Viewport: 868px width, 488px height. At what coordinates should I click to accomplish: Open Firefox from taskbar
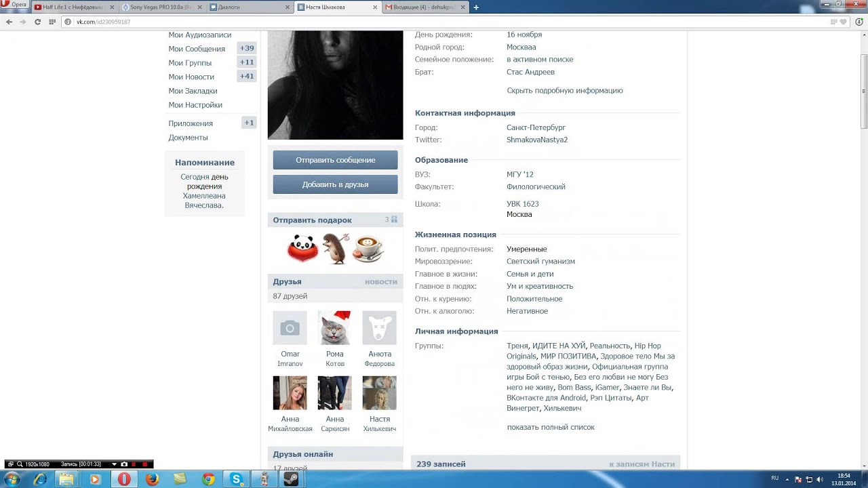152,479
